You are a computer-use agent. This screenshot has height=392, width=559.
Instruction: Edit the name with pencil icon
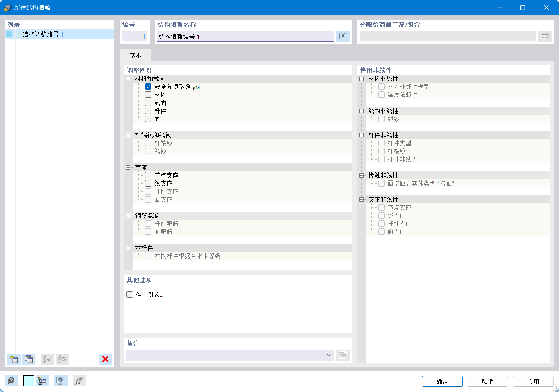pyautogui.click(x=343, y=36)
